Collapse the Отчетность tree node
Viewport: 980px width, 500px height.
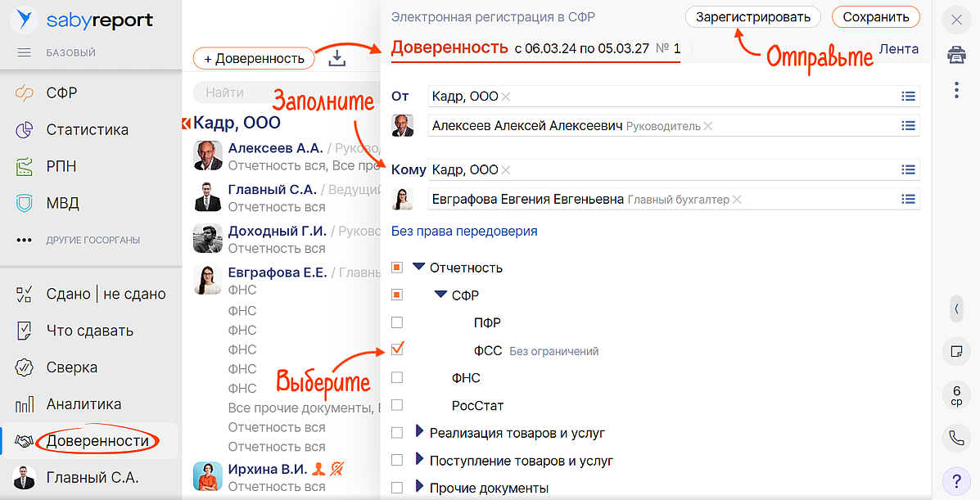419,267
